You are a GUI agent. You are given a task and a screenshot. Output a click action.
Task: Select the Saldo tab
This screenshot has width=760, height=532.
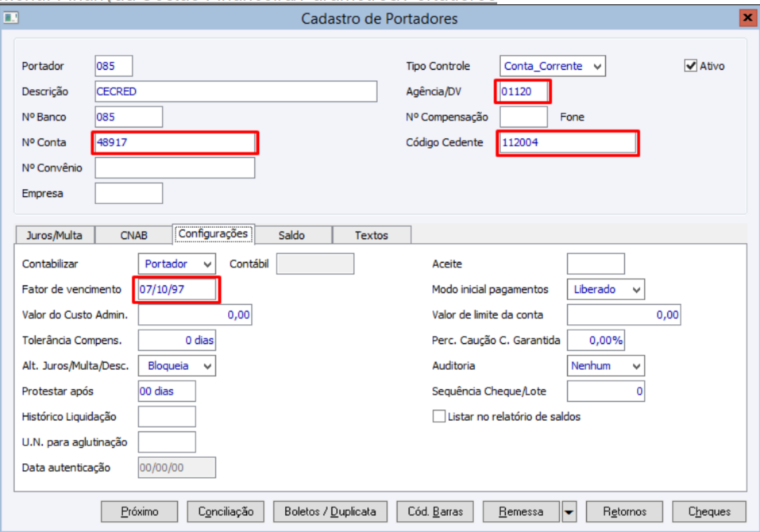pyautogui.click(x=291, y=235)
